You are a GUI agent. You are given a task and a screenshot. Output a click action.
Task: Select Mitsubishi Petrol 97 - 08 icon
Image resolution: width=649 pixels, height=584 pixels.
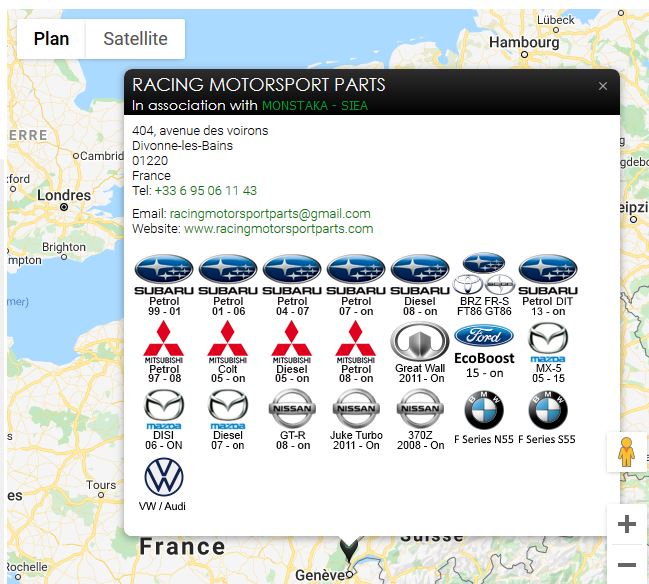pyautogui.click(x=164, y=352)
